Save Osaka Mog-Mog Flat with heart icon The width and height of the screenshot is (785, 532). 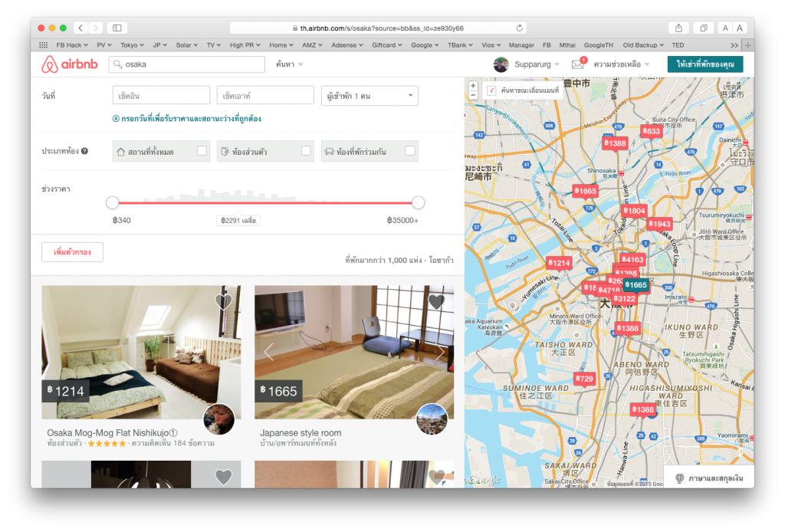click(223, 302)
